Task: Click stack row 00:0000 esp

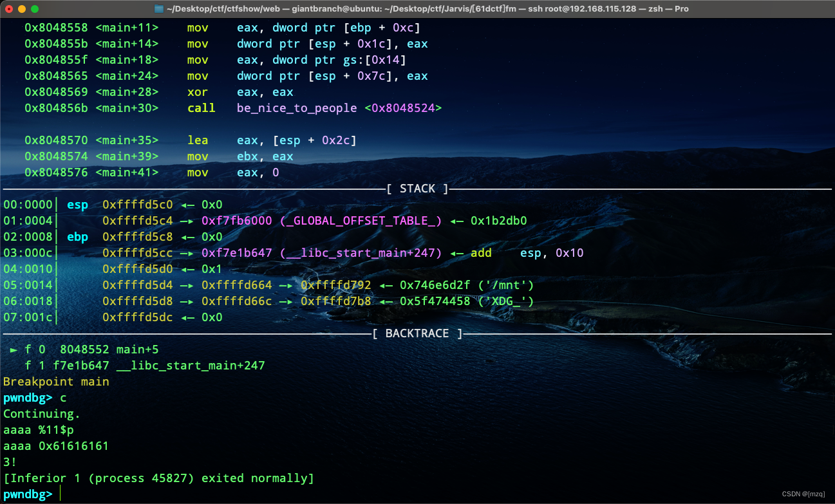Action: (113, 205)
